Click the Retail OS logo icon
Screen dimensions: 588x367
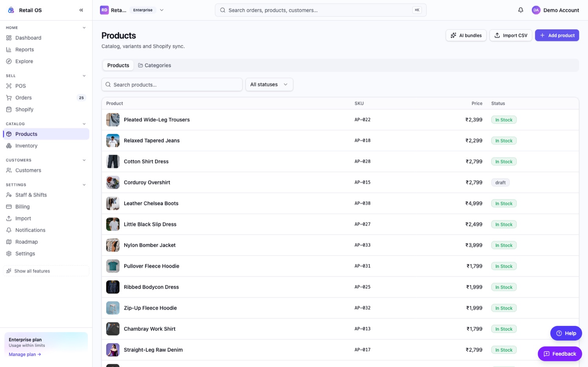click(11, 10)
